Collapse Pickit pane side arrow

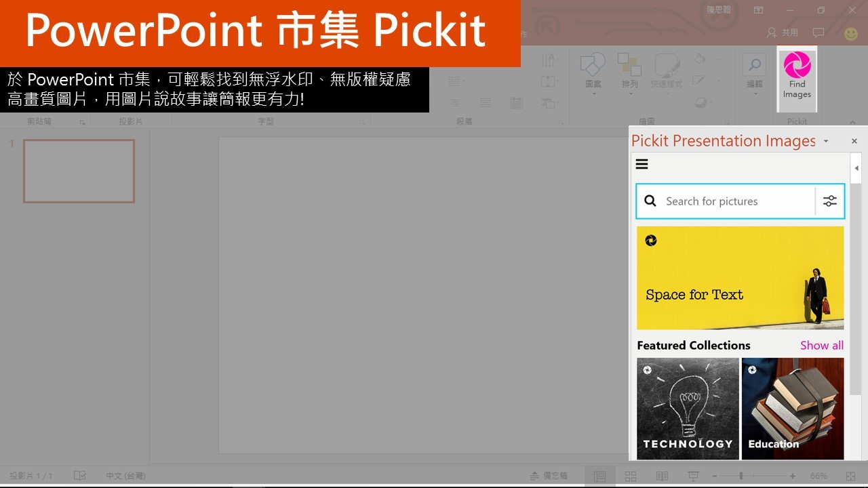856,168
